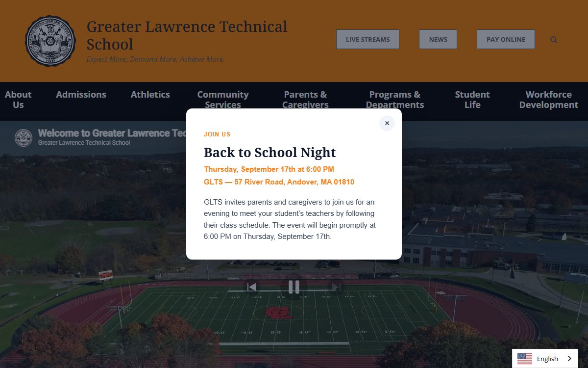Open the Student Life menu
The width and height of the screenshot is (588, 368).
472,100
